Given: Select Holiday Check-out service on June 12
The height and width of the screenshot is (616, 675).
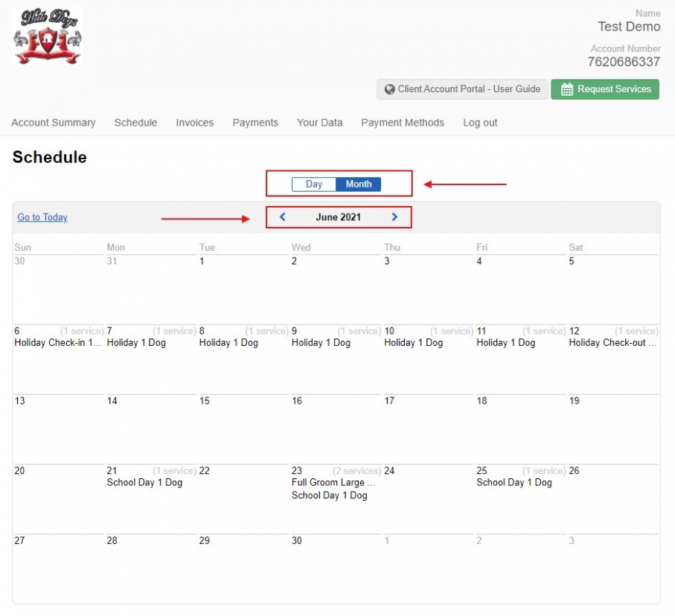Looking at the screenshot, I should pos(612,343).
